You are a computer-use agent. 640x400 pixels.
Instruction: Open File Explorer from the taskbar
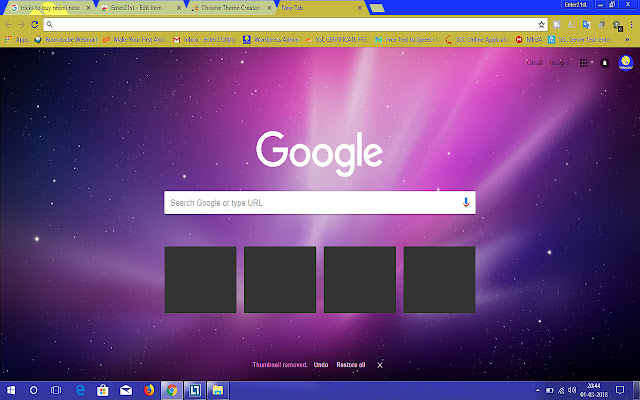click(x=218, y=391)
